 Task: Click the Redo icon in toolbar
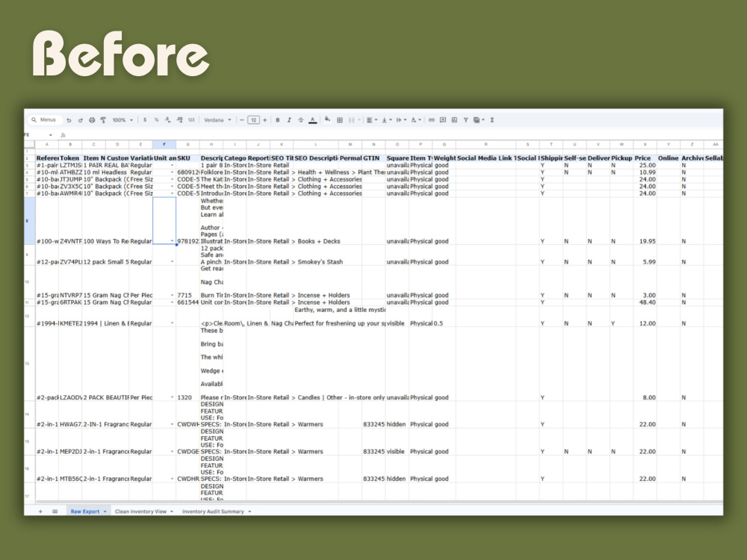[x=81, y=120]
